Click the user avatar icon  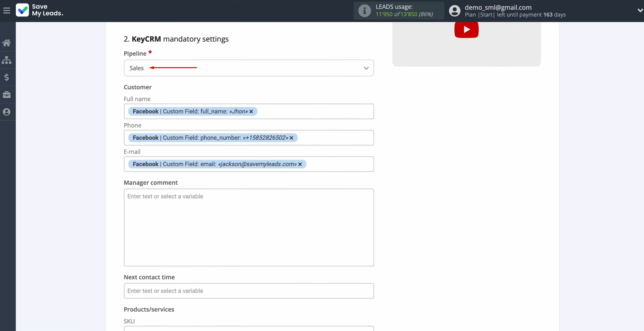[454, 11]
